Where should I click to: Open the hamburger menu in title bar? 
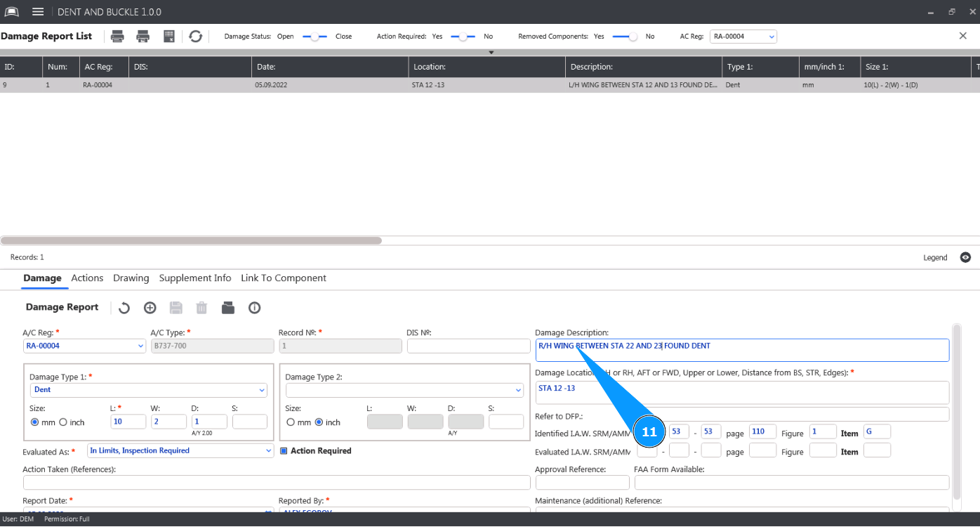pyautogui.click(x=38, y=12)
